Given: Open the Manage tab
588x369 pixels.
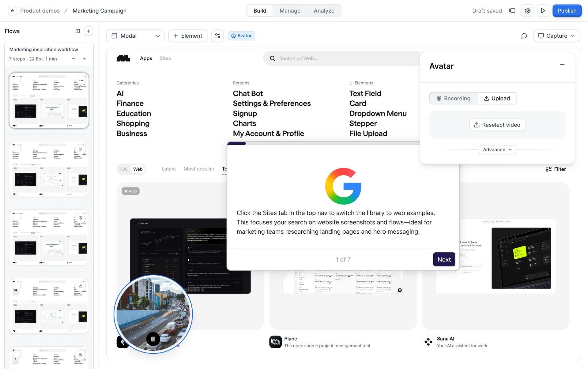Looking at the screenshot, I should coord(290,11).
